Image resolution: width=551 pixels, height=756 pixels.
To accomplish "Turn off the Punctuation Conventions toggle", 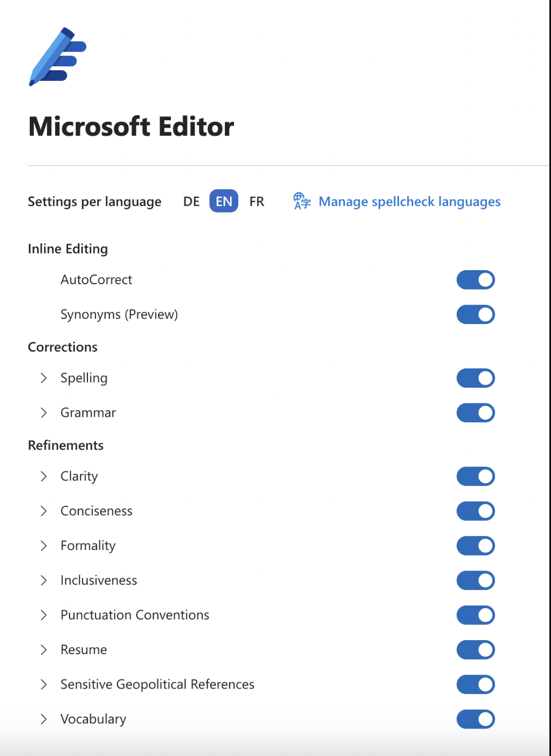I will (x=476, y=615).
